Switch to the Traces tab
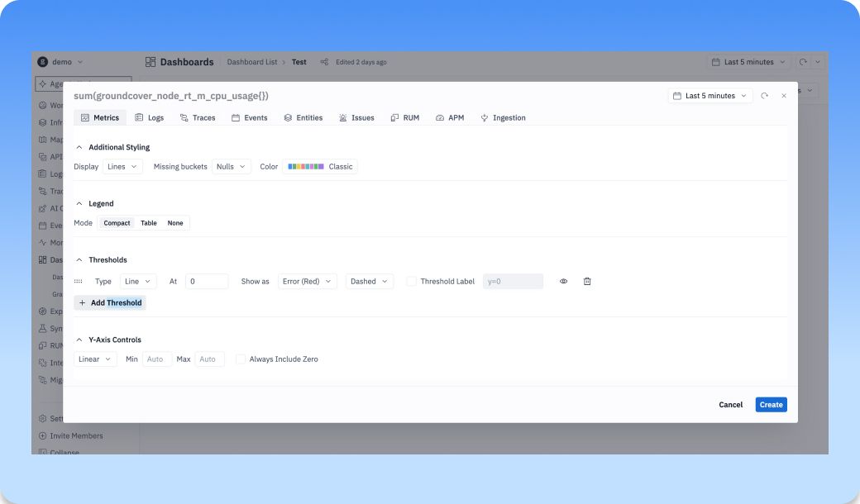The width and height of the screenshot is (860, 504). (x=198, y=118)
